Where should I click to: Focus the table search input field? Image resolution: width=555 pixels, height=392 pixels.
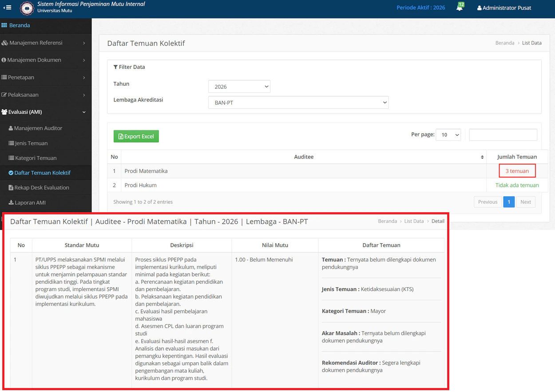point(503,135)
